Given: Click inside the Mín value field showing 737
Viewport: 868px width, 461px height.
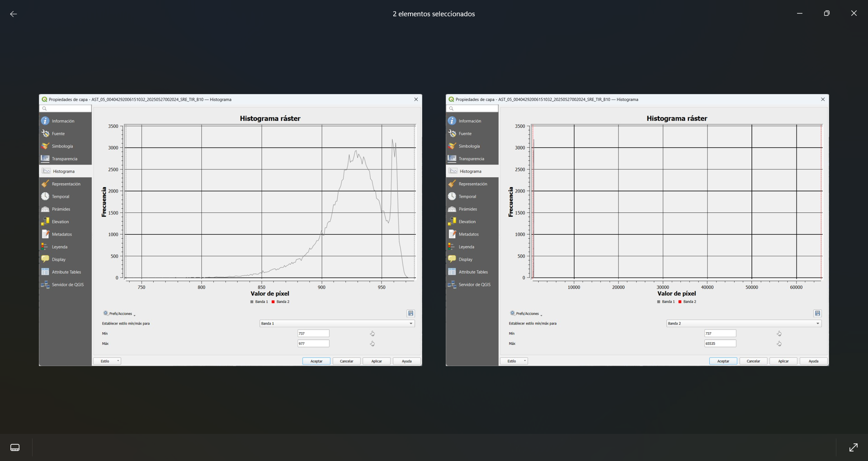Looking at the screenshot, I should click(313, 333).
